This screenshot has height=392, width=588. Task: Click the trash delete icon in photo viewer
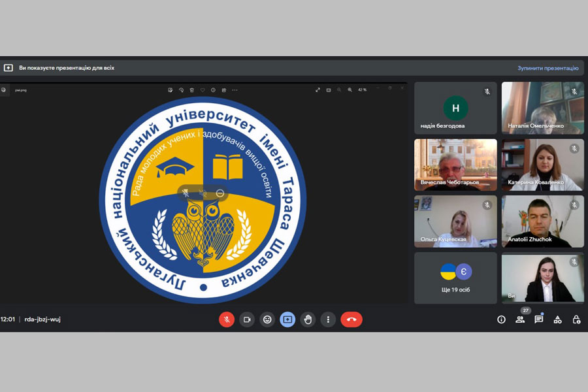[192, 90]
